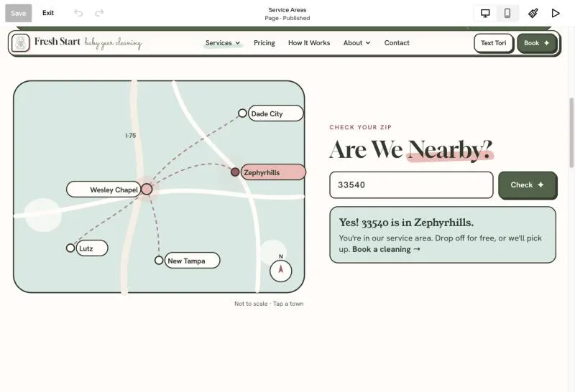This screenshot has width=575, height=392.
Task: Select the Dade City map marker
Action: pos(242,113)
